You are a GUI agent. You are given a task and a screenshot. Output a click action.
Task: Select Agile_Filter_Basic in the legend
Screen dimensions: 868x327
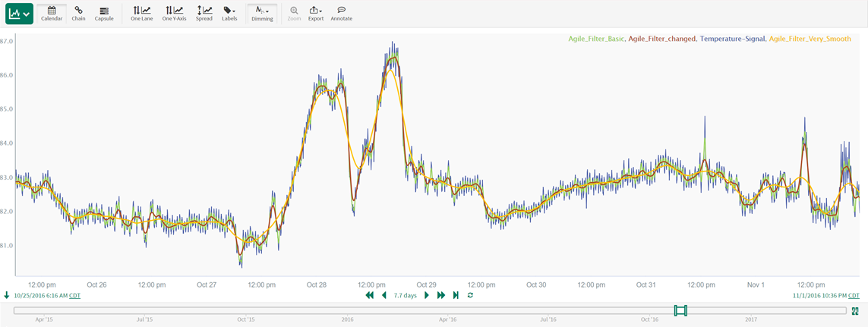point(596,39)
